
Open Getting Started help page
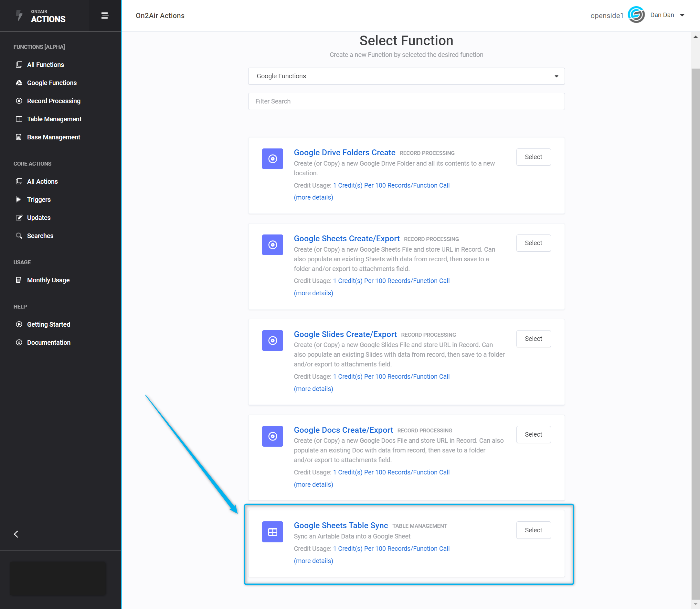click(48, 324)
